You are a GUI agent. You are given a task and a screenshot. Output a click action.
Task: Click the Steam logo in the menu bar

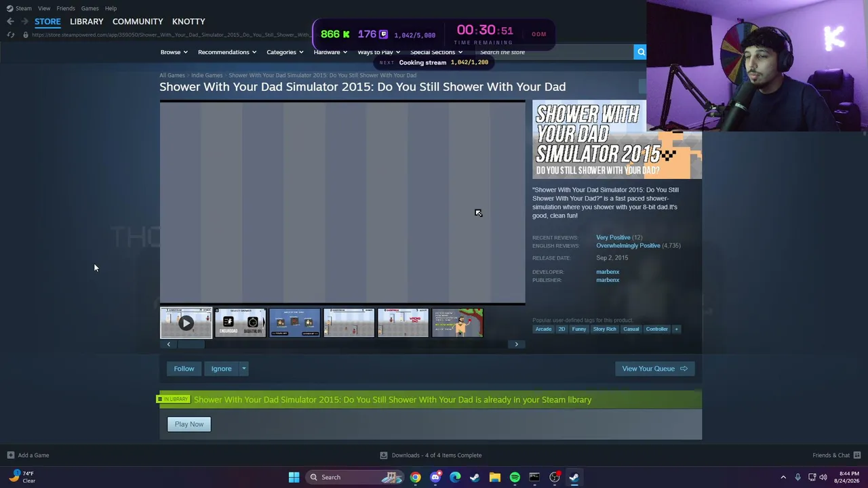point(9,8)
